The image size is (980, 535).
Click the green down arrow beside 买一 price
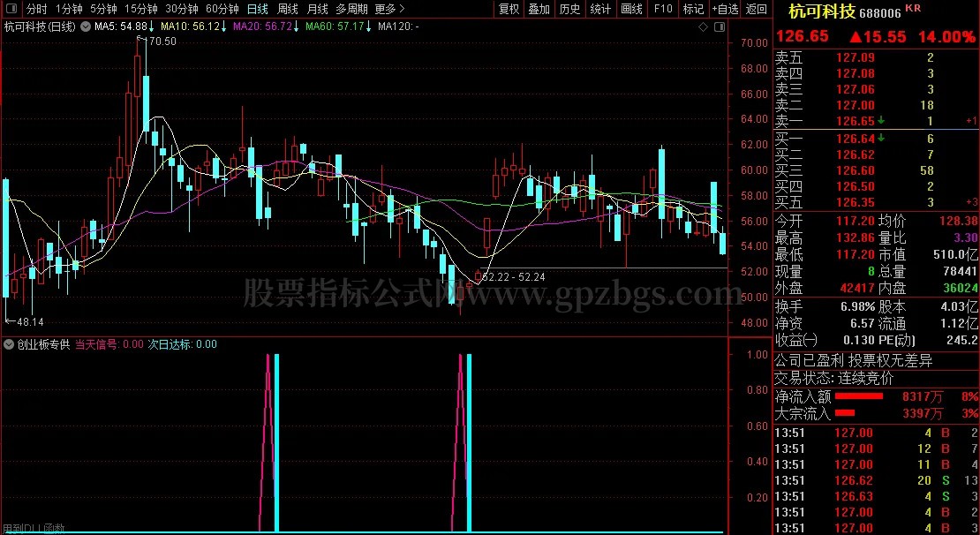pyautogui.click(x=881, y=139)
